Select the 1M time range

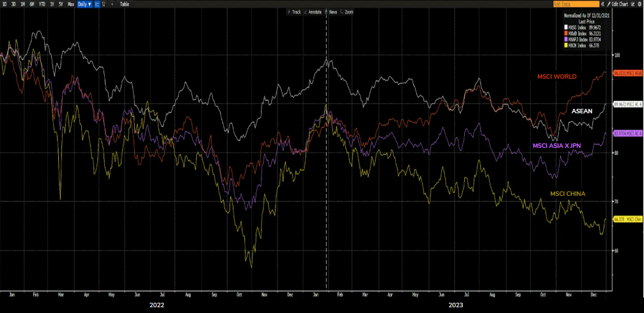point(22,4)
